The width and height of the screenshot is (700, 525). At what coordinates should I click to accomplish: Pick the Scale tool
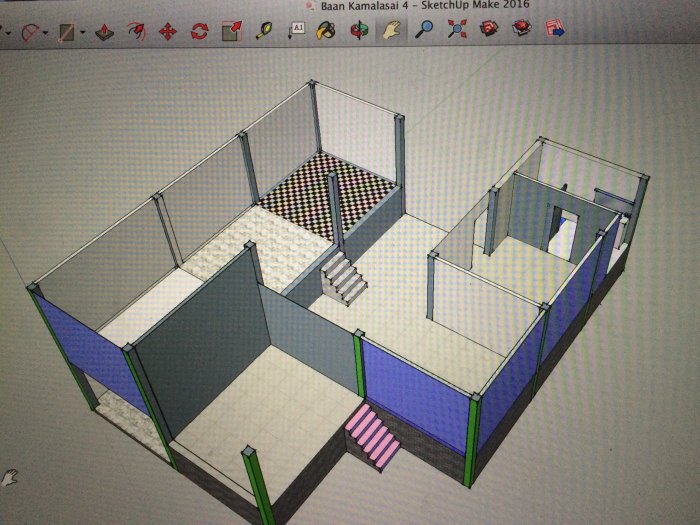[231, 31]
